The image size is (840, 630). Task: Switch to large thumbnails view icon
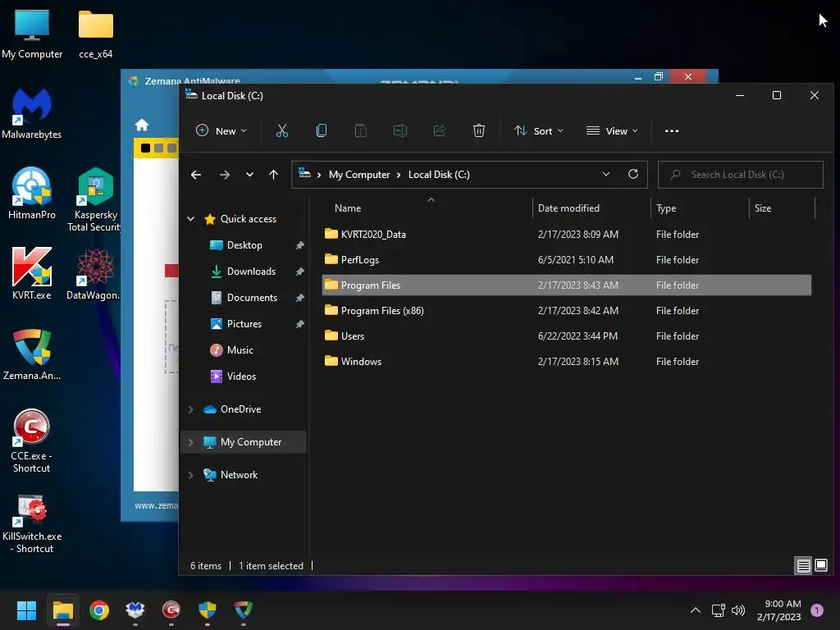pos(821,565)
